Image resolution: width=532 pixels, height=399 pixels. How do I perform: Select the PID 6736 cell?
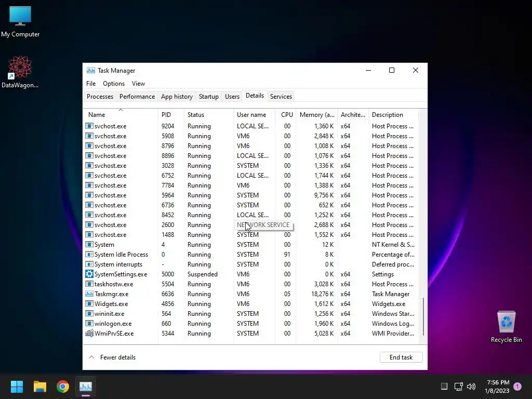168,205
